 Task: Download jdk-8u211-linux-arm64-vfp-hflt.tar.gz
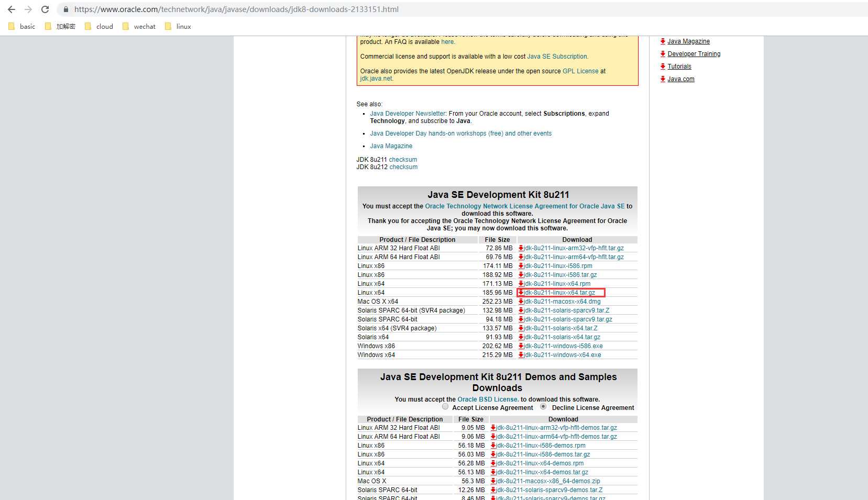point(574,257)
